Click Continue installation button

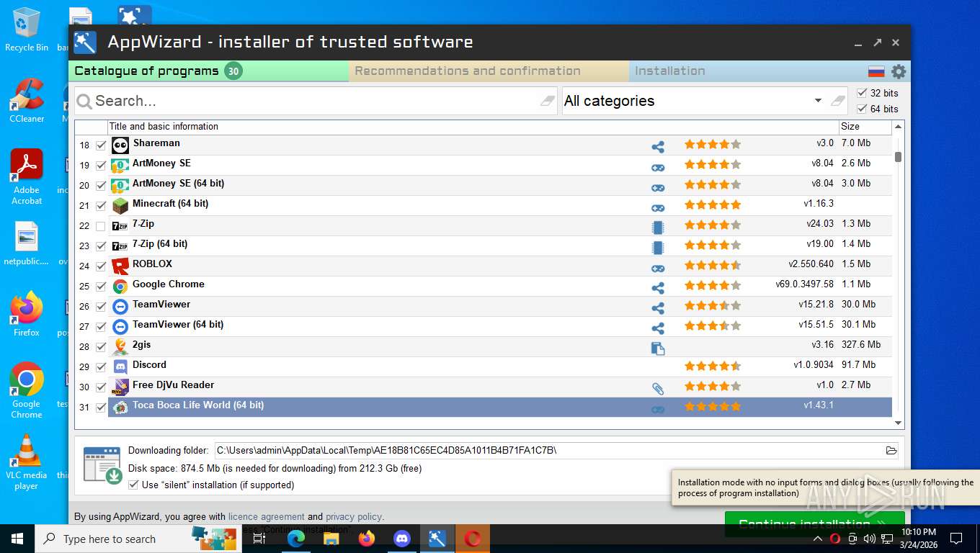814,523
